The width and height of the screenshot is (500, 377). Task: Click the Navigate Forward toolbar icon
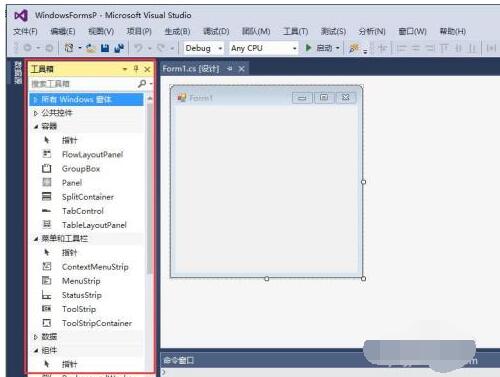point(49,48)
